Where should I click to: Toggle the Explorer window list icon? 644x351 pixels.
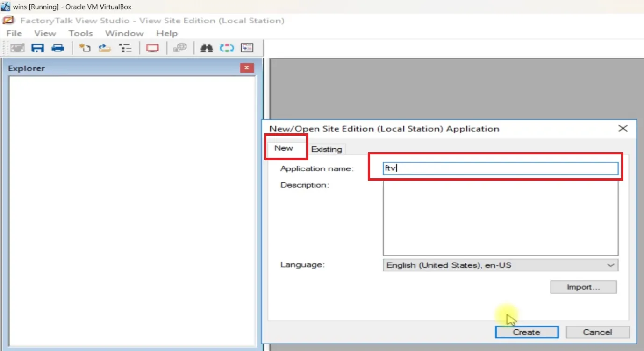point(125,47)
